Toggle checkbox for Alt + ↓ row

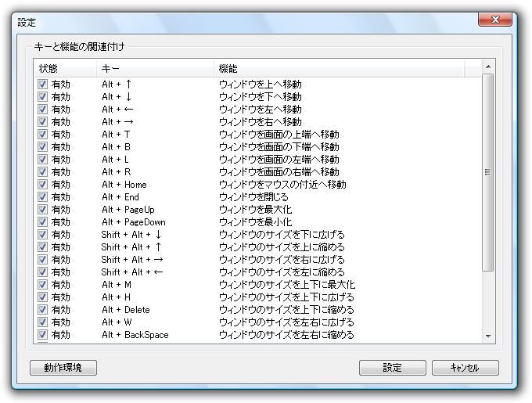click(x=42, y=97)
